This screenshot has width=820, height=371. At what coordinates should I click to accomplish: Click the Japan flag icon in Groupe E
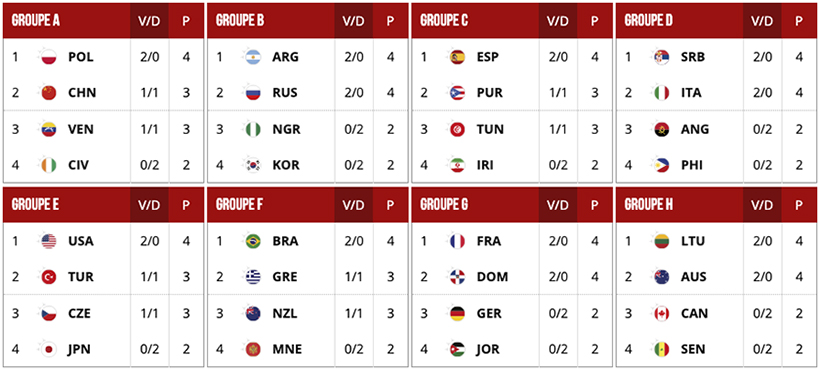pyautogui.click(x=49, y=349)
